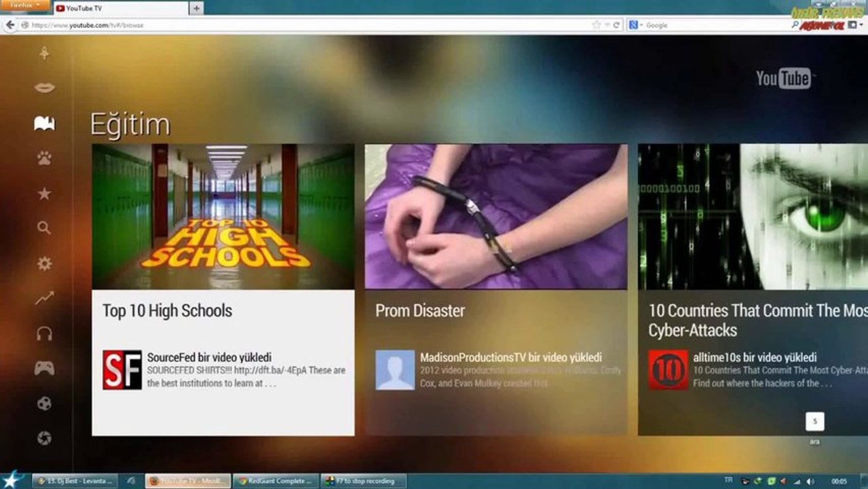The width and height of the screenshot is (868, 489).
Task: Click the SourceFed channel avatar
Action: point(122,370)
